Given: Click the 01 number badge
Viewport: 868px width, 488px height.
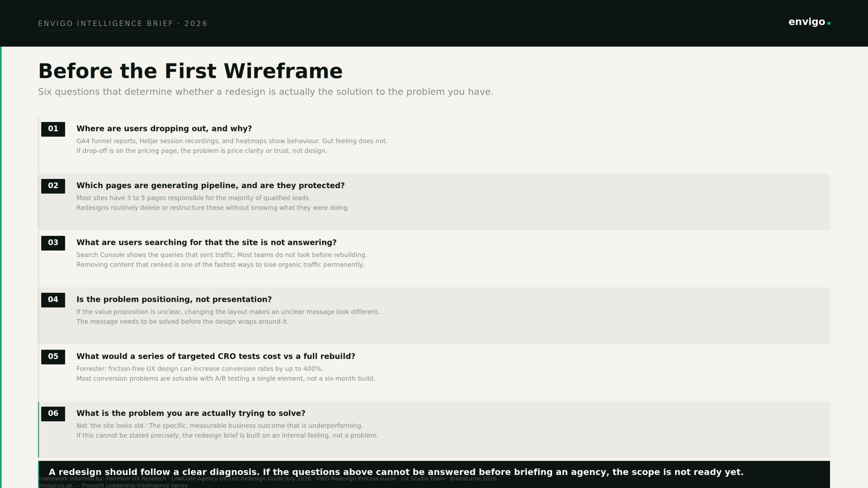Looking at the screenshot, I should tap(53, 129).
